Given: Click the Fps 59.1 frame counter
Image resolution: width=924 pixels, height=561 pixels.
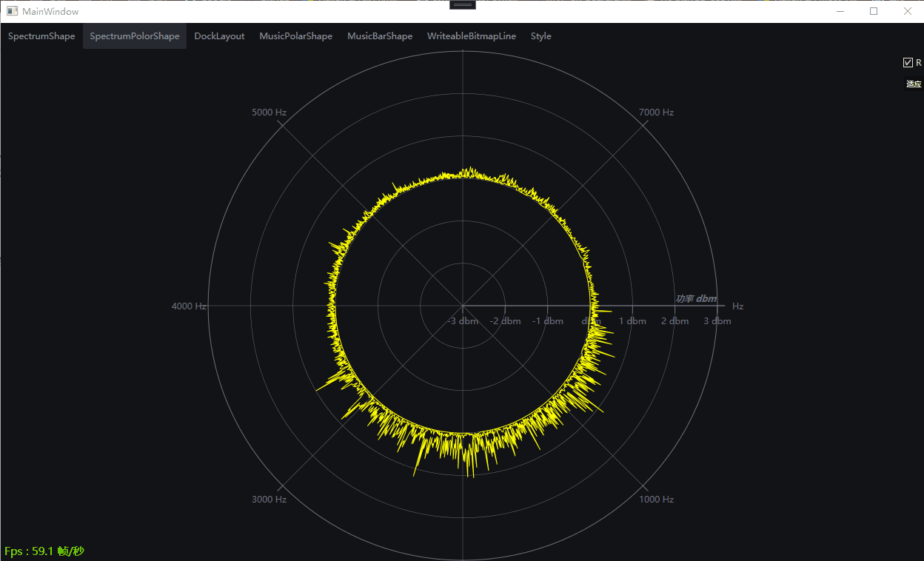Looking at the screenshot, I should tap(44, 551).
